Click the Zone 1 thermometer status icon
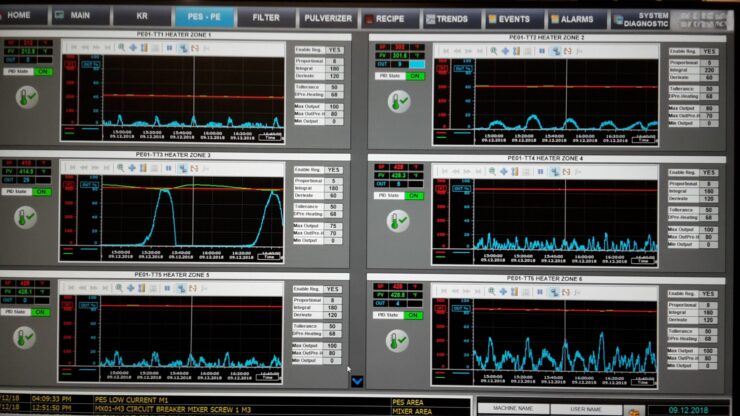 point(26,97)
